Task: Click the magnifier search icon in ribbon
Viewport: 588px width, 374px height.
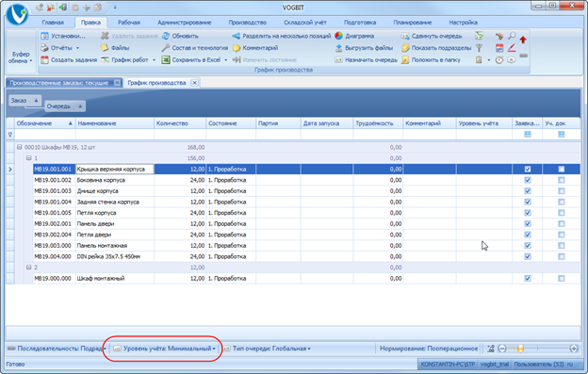Action: click(512, 36)
